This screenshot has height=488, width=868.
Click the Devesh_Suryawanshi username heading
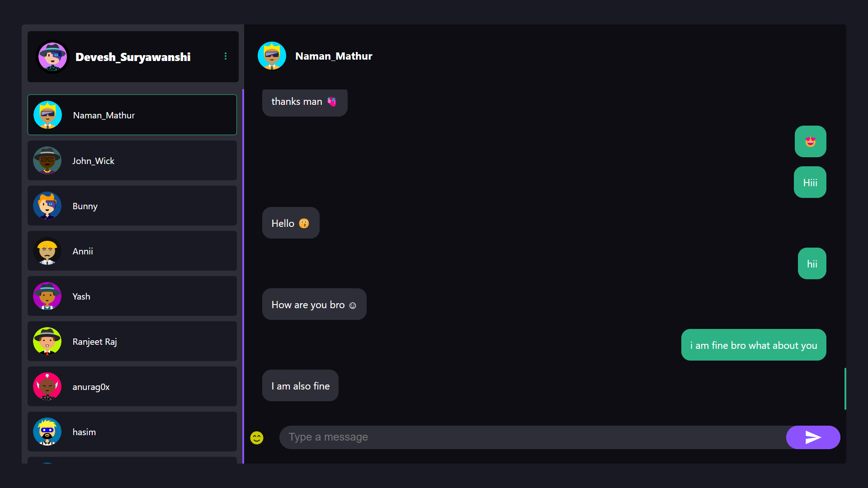coord(133,57)
